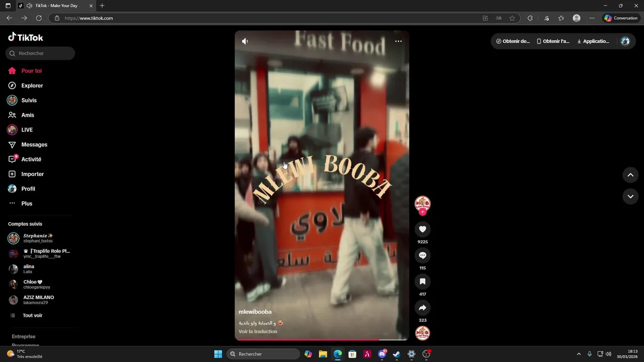Follow the creator with the red plus badge

(x=423, y=212)
